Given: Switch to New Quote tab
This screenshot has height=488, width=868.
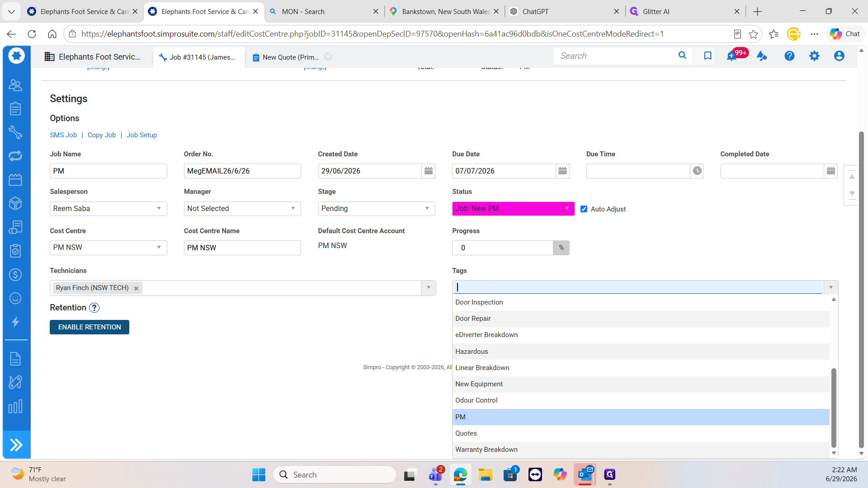Looking at the screenshot, I should (x=286, y=57).
